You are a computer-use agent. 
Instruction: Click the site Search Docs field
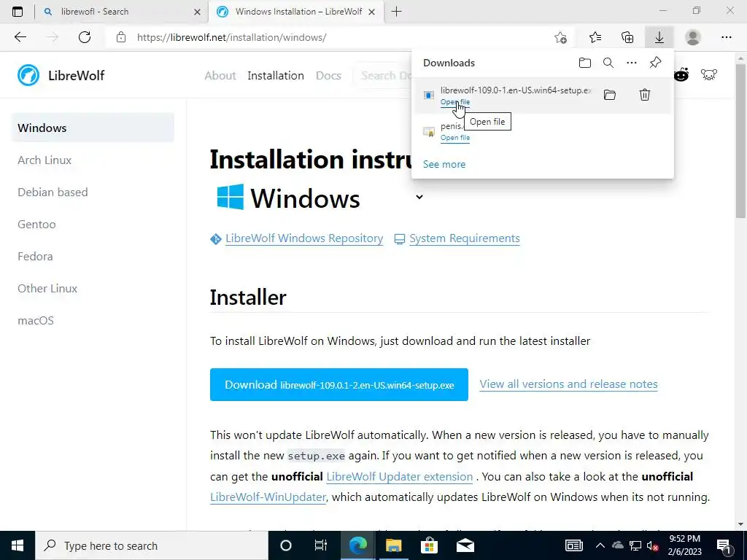tap(384, 75)
